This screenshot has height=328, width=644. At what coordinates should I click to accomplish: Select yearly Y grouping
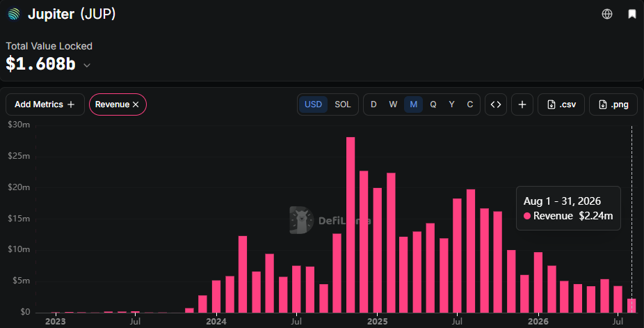click(451, 104)
